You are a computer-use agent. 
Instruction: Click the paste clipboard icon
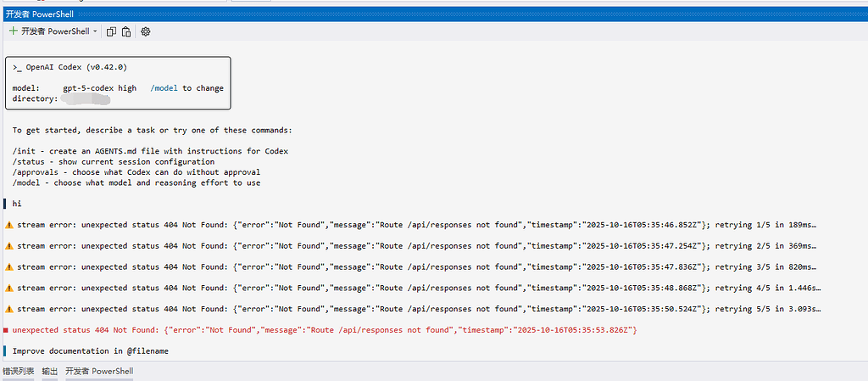point(127,31)
